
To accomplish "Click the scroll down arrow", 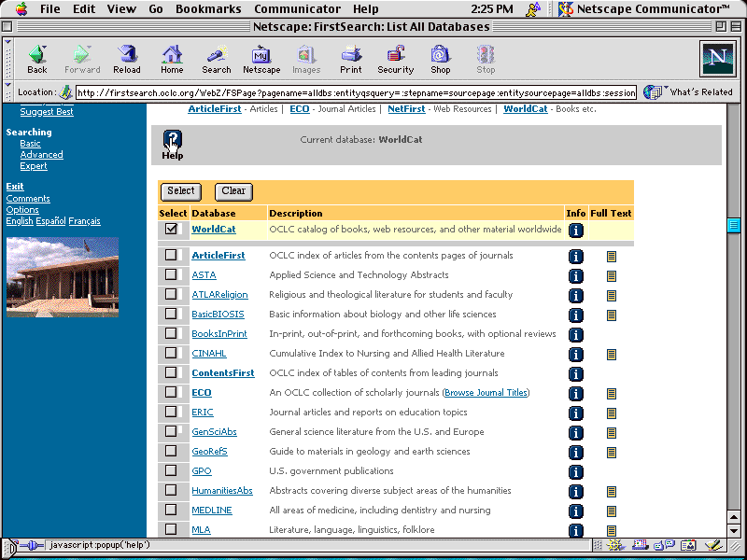I will pyautogui.click(x=734, y=530).
